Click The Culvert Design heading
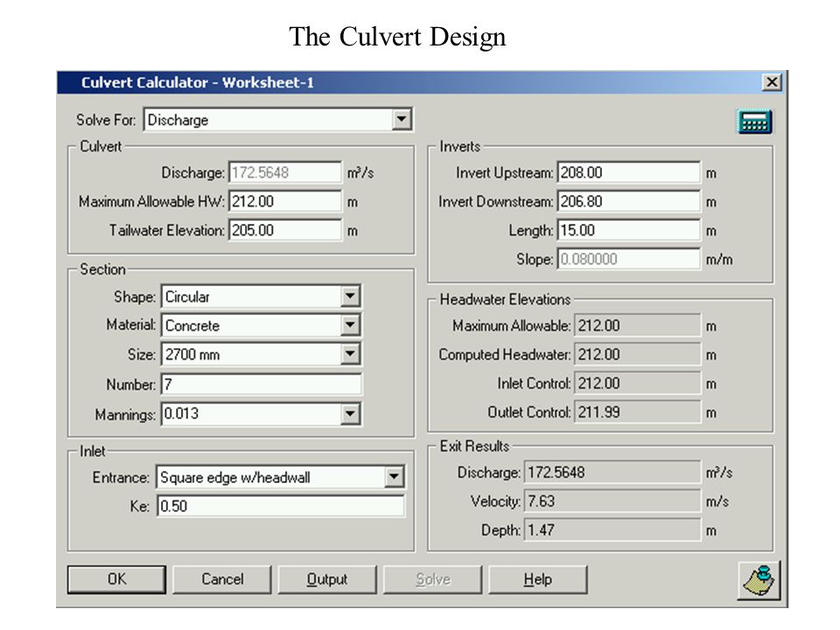 tap(397, 37)
